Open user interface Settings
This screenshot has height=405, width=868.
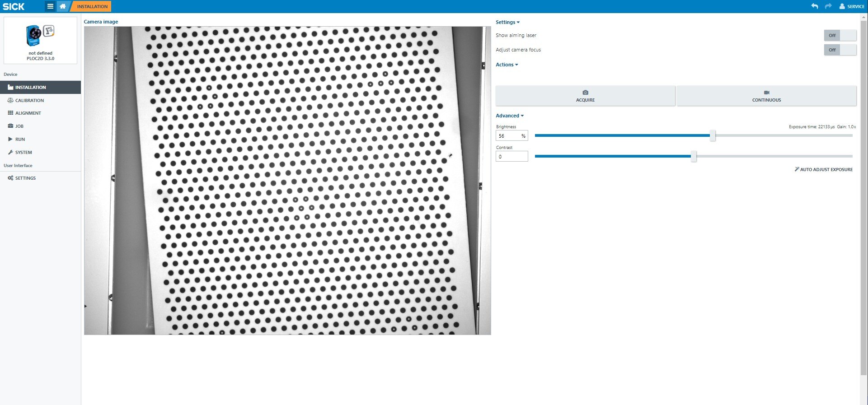[25, 178]
